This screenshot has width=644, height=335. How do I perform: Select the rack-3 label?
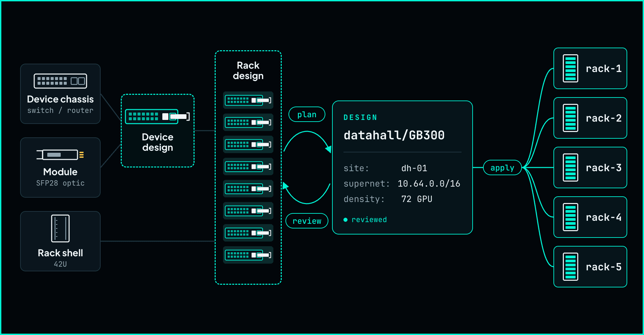point(603,167)
